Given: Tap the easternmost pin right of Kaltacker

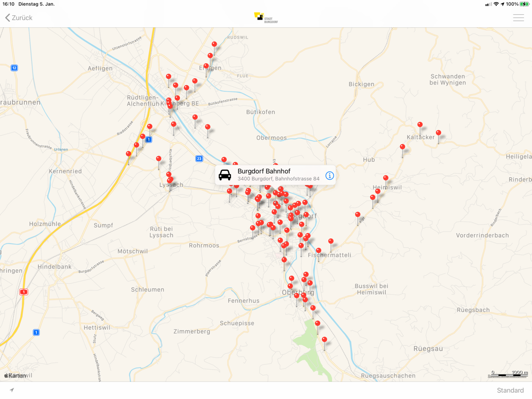Looking at the screenshot, I should pos(438,132).
